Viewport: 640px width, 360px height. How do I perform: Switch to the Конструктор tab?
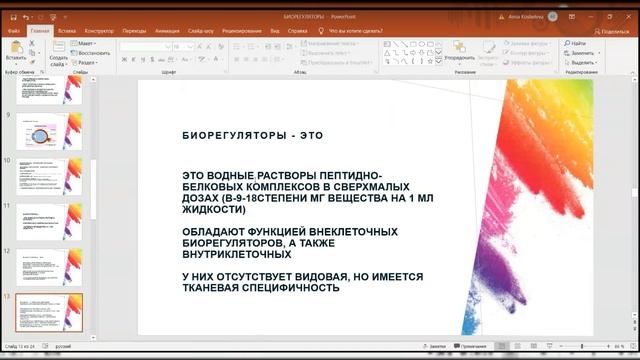click(99, 31)
